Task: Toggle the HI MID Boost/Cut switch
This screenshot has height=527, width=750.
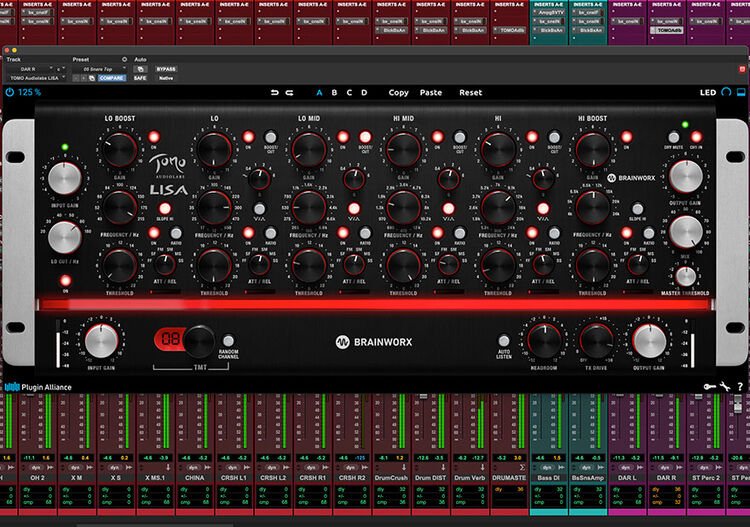Action: 460,137
